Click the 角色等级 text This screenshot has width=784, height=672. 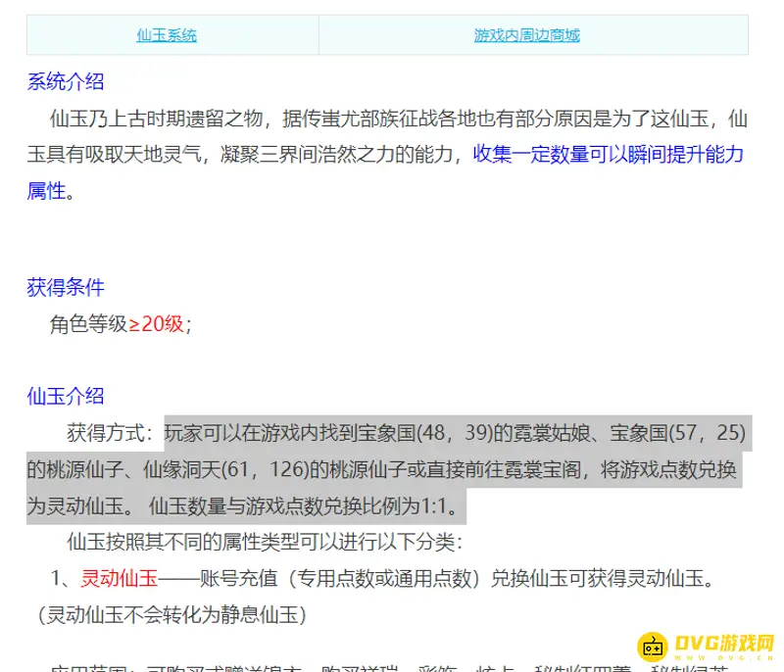pos(88,324)
